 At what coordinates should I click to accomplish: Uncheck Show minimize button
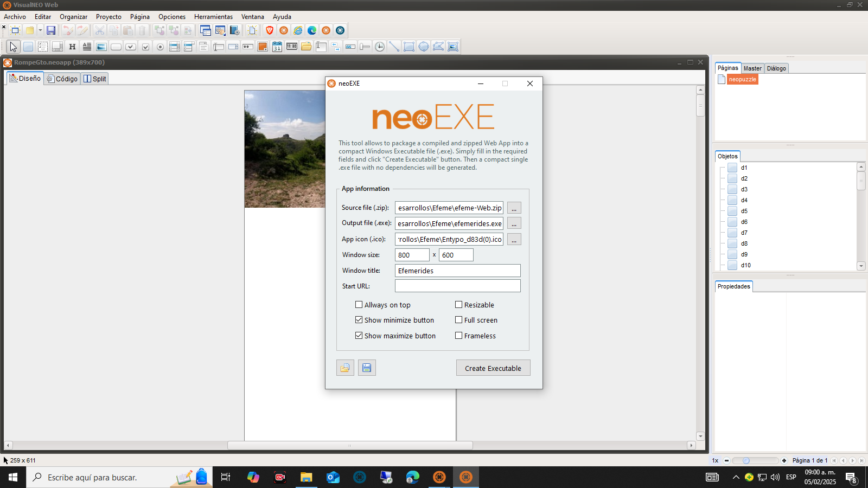359,320
